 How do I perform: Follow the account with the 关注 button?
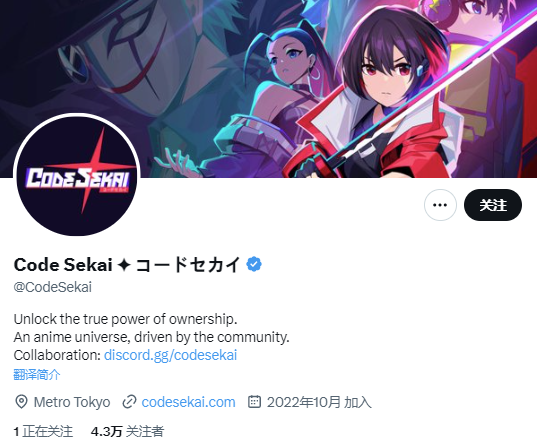[x=493, y=205]
